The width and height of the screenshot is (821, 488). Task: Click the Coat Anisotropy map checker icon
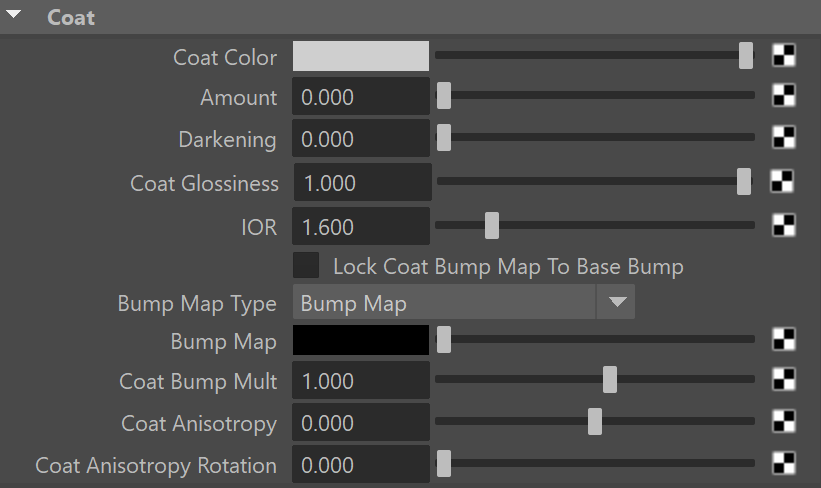click(x=784, y=422)
